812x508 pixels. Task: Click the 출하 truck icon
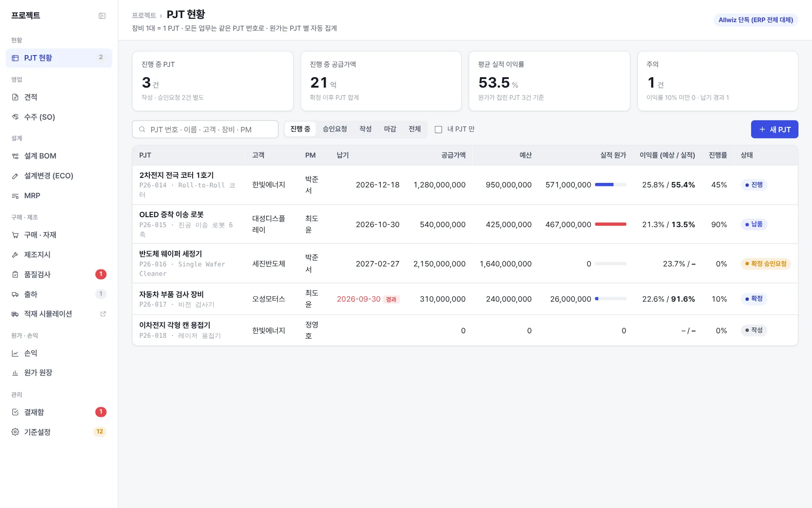(15, 294)
